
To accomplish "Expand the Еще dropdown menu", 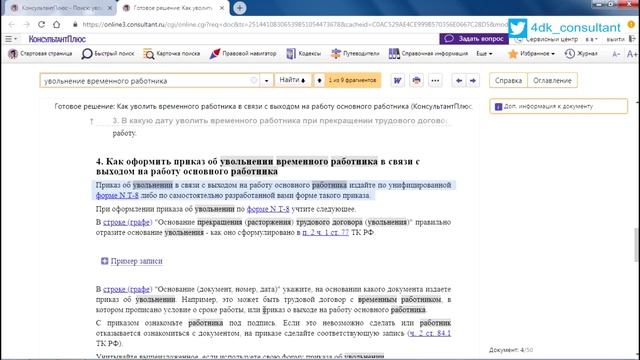I will pyautogui.click(x=484, y=53).
